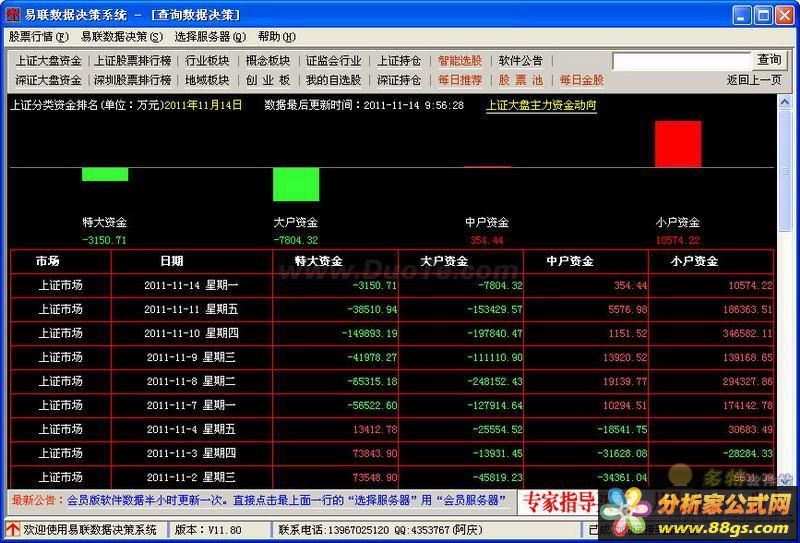Screen dimensions: 800x543
Task: Click the 联系电话 status bar entry
Action: tap(380, 530)
